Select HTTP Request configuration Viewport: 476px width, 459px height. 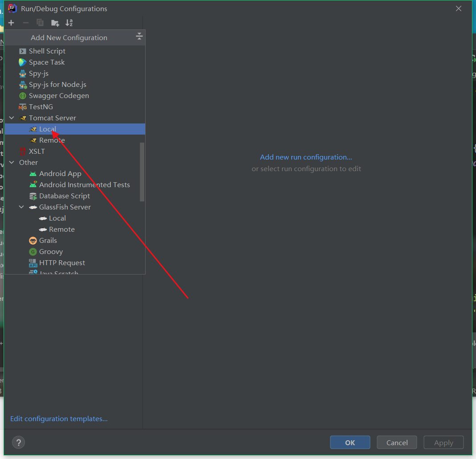point(75,263)
